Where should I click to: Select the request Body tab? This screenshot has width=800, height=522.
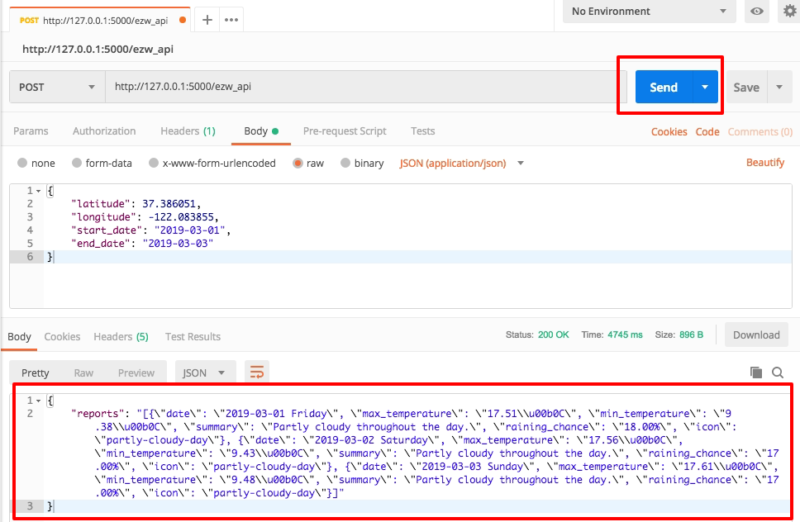coord(261,131)
